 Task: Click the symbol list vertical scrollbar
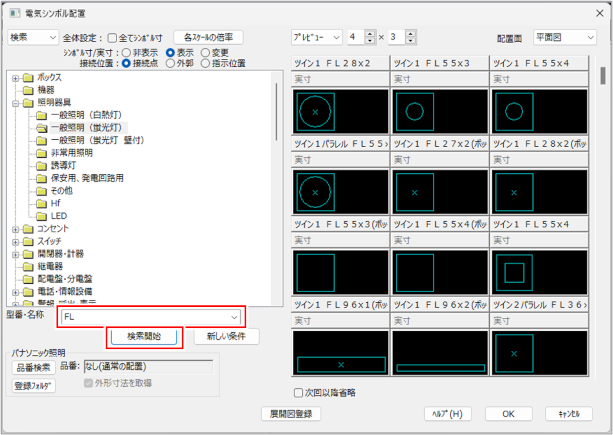click(x=602, y=200)
